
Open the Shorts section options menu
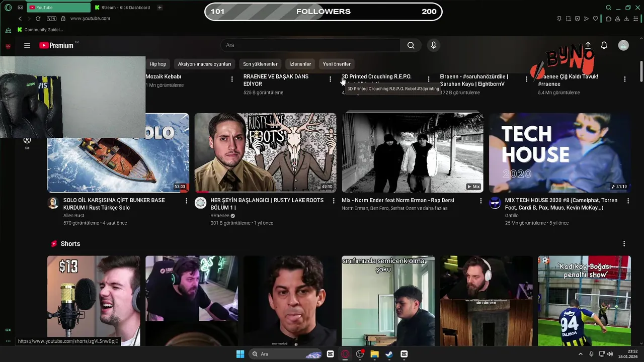click(624, 244)
